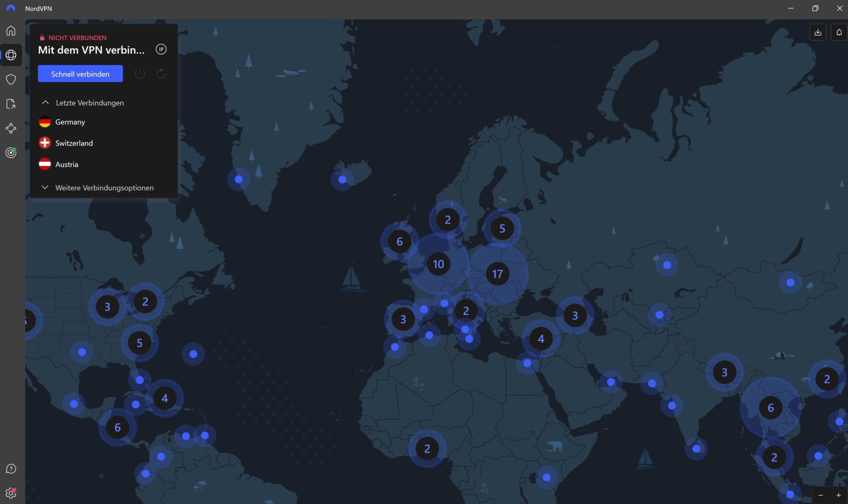Viewport: 848px width, 504px height.
Task: Click the 10 server cluster marker
Action: 438,264
